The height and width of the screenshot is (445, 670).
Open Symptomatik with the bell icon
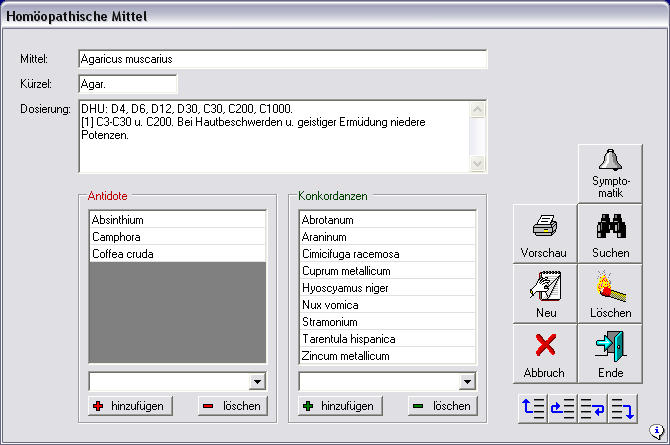point(609,173)
